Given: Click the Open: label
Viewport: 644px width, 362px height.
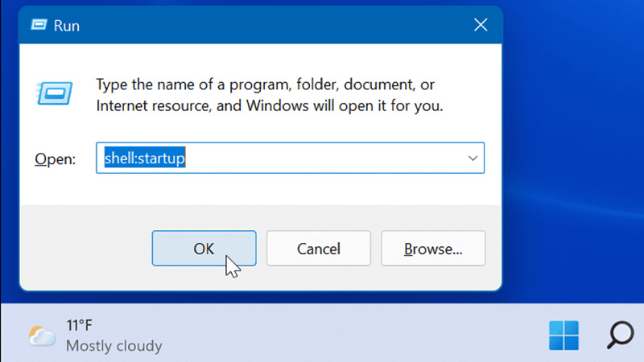Looking at the screenshot, I should pos(55,158).
